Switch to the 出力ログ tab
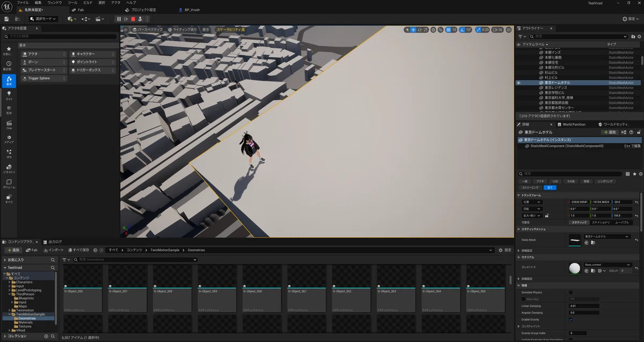Viewport: 644px width, 342px height. click(53, 242)
